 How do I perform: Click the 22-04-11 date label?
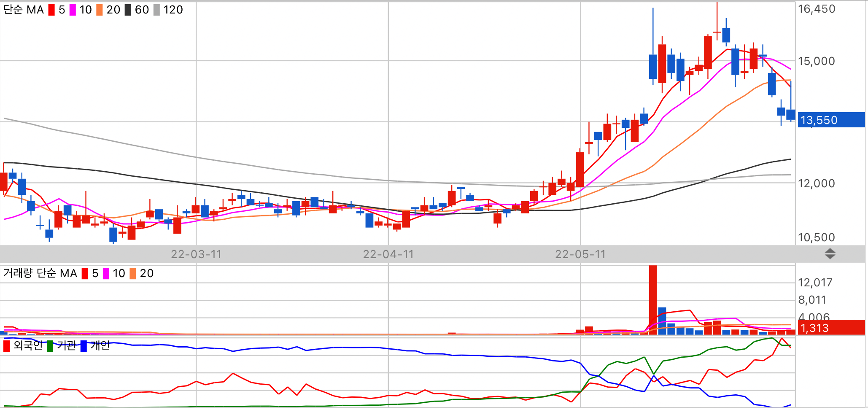click(x=388, y=254)
